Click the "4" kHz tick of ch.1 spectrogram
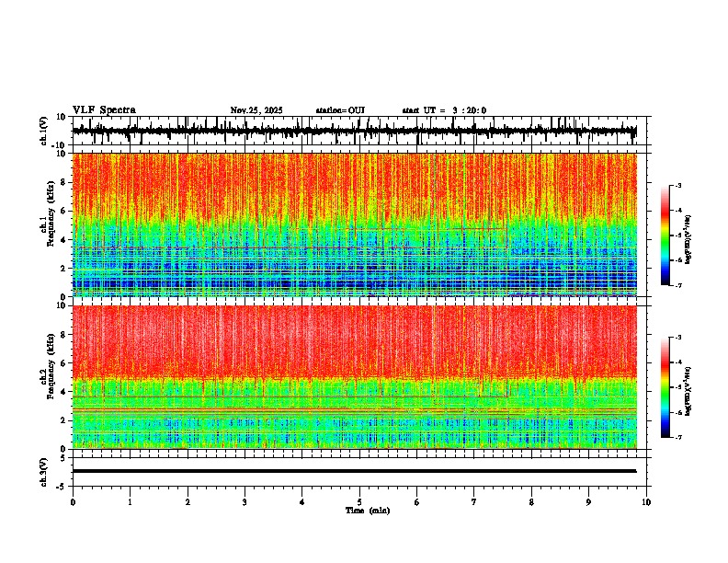 64,240
